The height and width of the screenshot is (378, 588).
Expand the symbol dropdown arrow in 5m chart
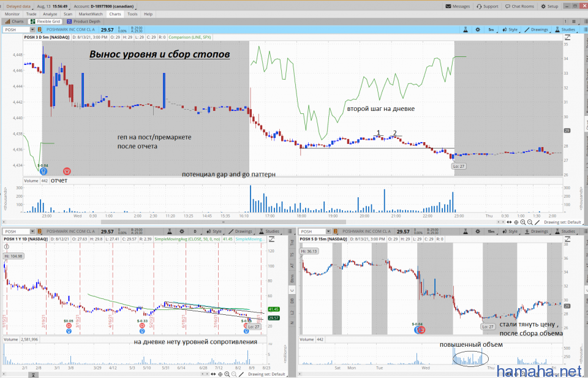point(32,29)
